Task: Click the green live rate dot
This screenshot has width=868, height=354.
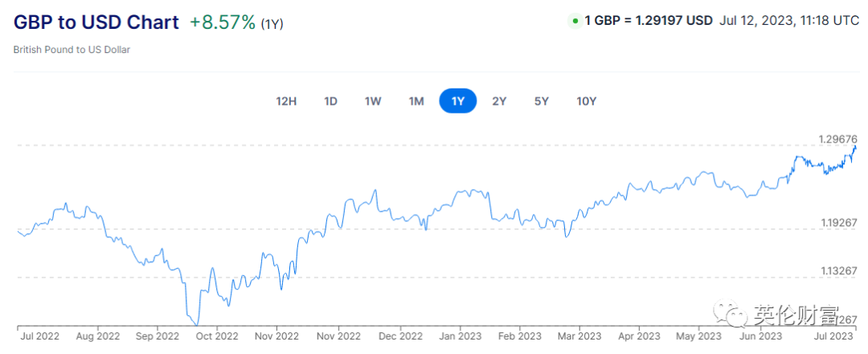Action: click(x=575, y=21)
